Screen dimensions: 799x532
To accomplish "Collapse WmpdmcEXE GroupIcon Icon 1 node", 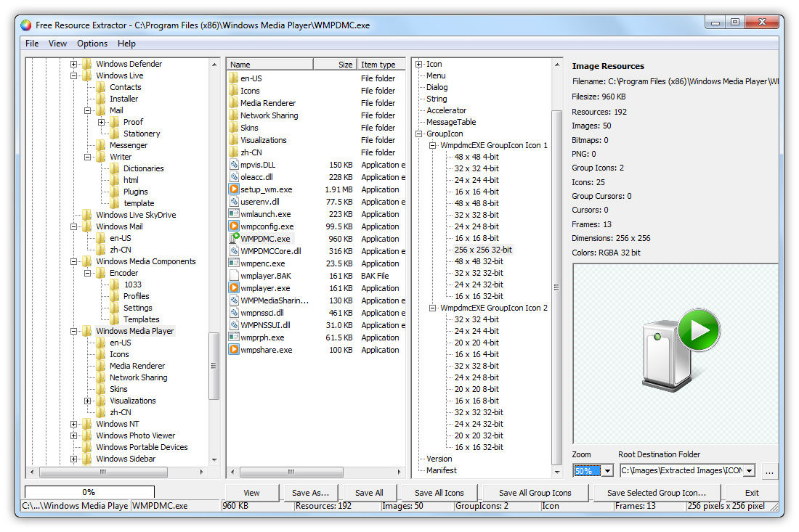I will pos(433,146).
